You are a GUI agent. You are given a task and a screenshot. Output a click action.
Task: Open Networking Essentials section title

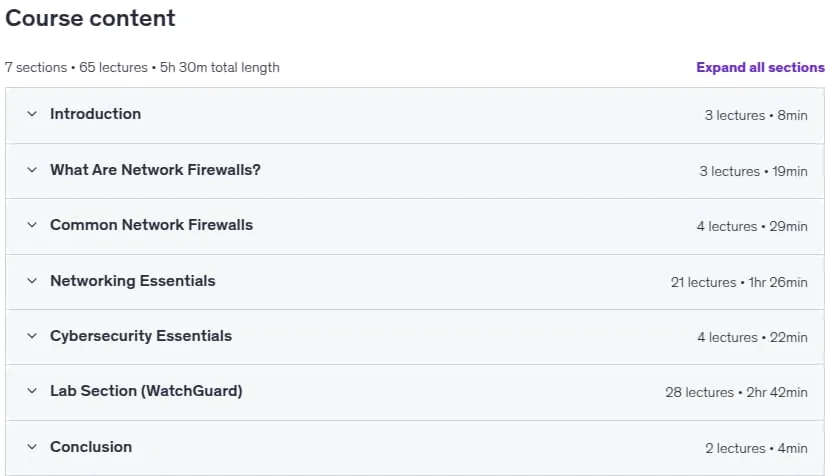(133, 281)
